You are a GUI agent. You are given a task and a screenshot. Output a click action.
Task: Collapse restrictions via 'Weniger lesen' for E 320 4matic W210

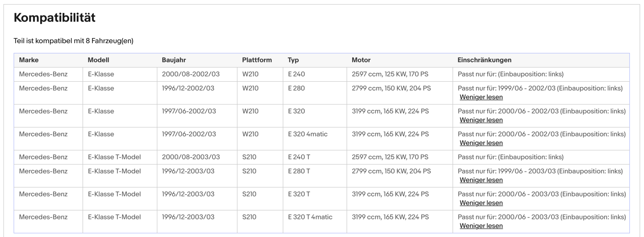point(481,143)
